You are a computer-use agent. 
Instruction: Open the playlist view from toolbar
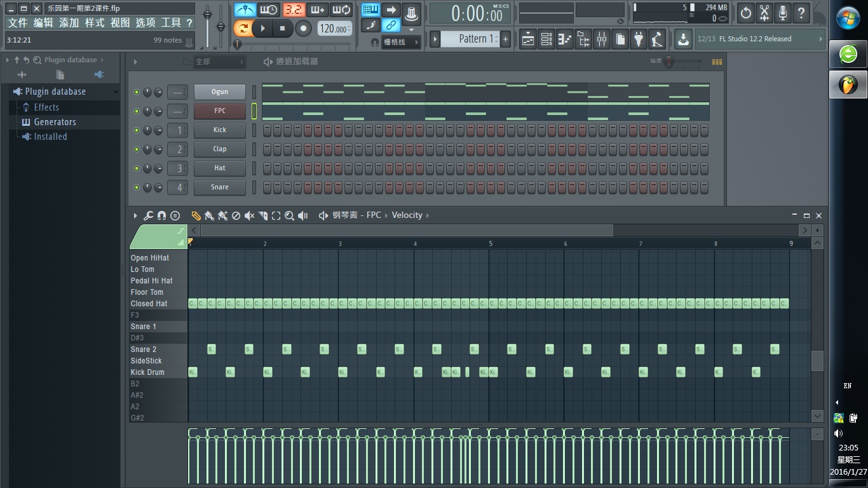coord(527,39)
